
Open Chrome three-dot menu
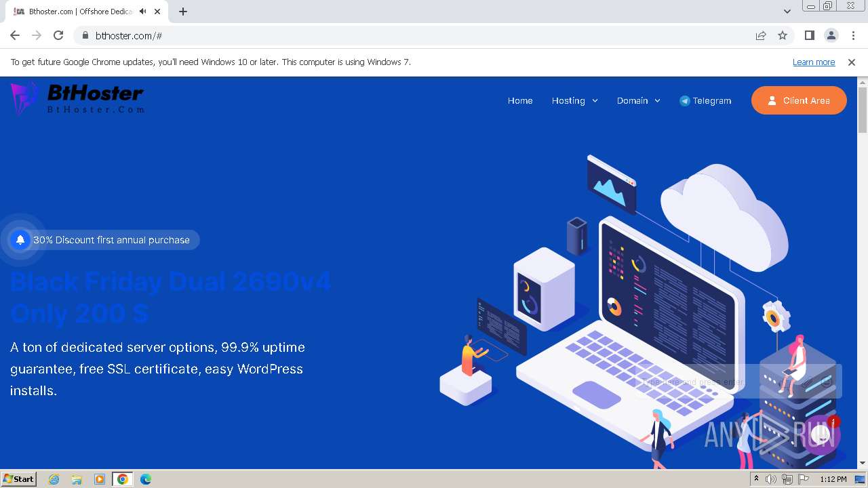(x=853, y=35)
